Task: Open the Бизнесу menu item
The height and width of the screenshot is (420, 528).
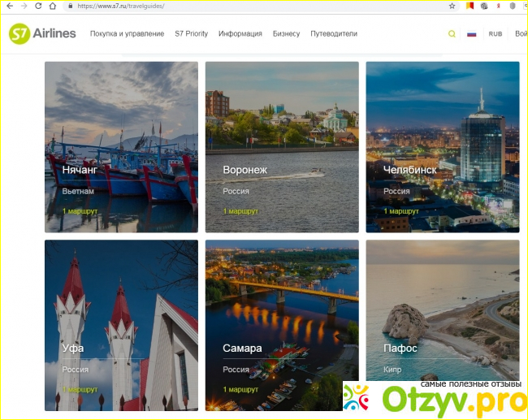Action: point(286,34)
